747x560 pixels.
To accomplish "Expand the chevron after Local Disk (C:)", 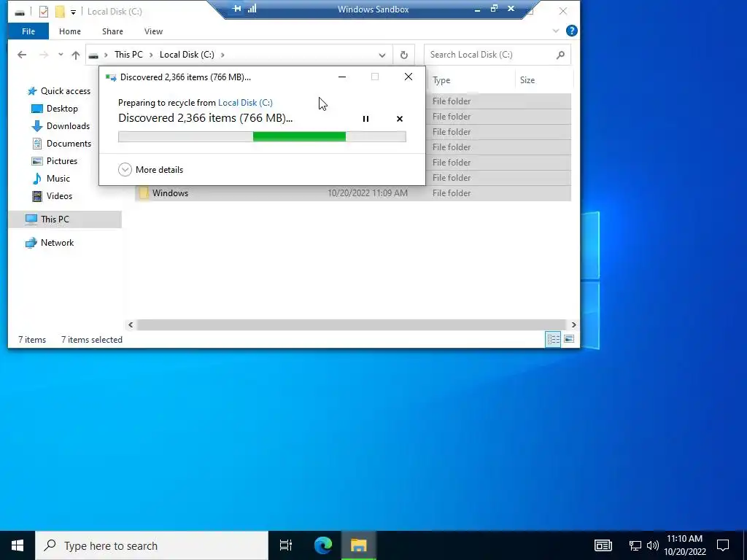I will pos(222,55).
